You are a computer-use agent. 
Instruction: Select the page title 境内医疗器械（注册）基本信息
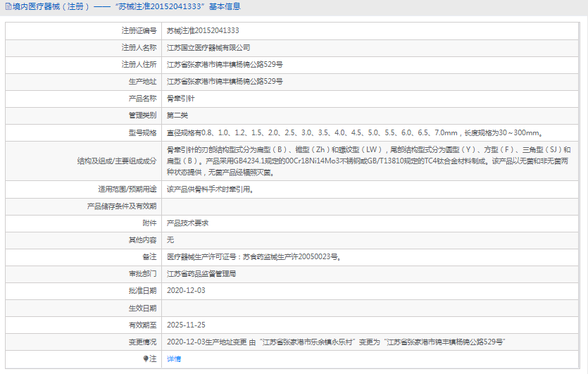coord(126,7)
